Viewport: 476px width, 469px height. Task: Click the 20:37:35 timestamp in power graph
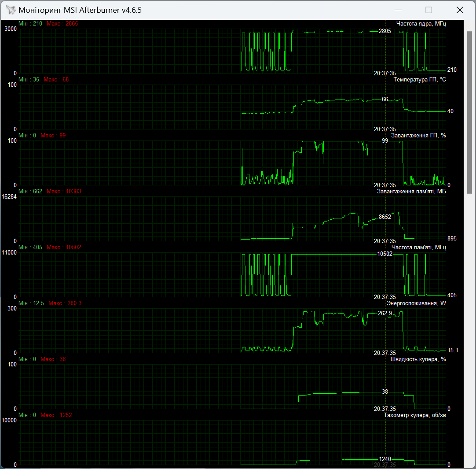(384, 353)
